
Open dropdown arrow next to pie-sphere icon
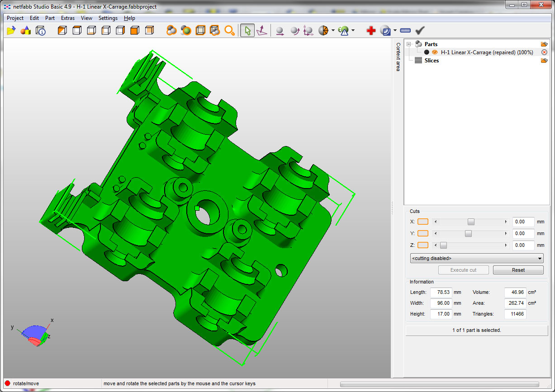point(333,31)
